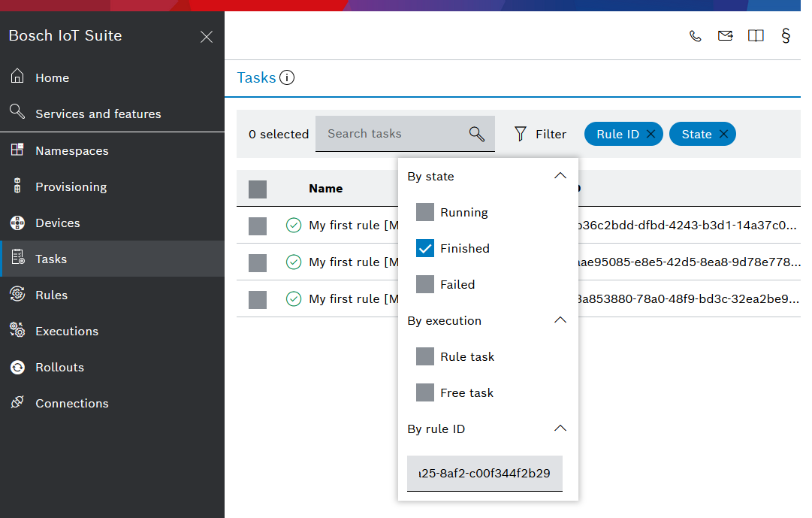The image size is (812, 518).
Task: Click the Rule ID filter chip label
Action: (x=617, y=135)
